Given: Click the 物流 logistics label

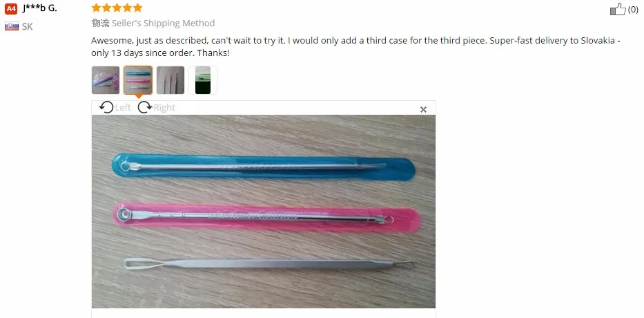Looking at the screenshot, I should tap(100, 23).
